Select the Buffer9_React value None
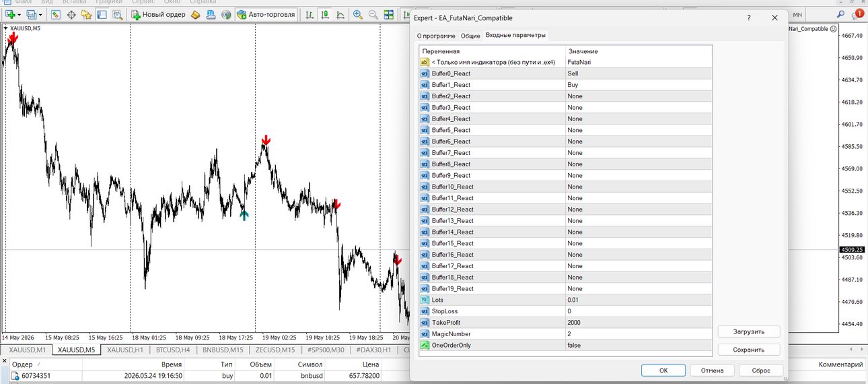 (x=638, y=175)
